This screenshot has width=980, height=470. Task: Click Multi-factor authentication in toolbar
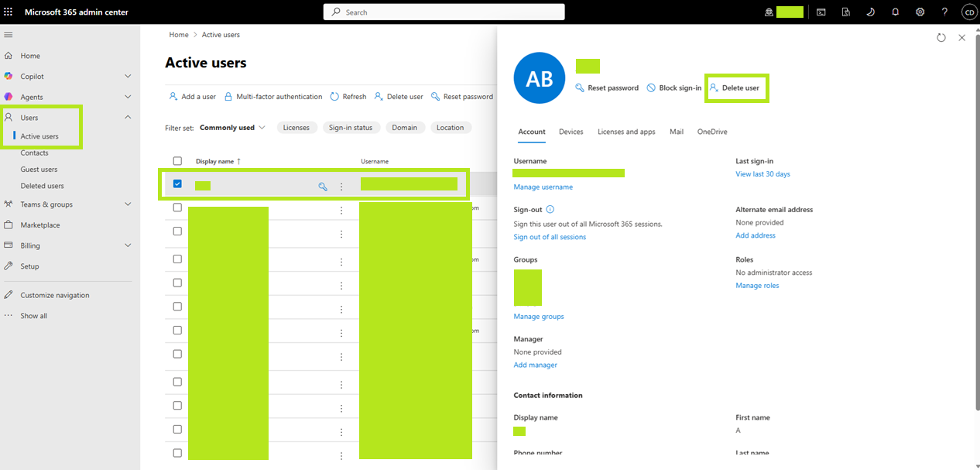coord(273,97)
